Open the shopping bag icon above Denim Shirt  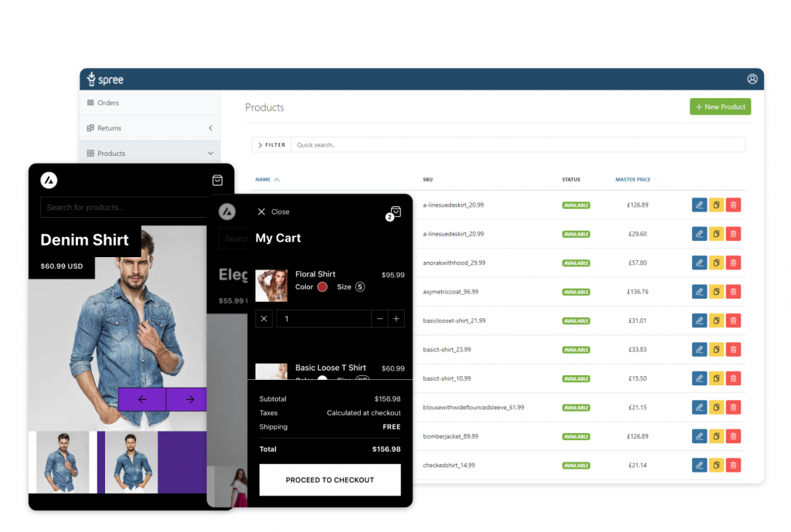pyautogui.click(x=217, y=180)
